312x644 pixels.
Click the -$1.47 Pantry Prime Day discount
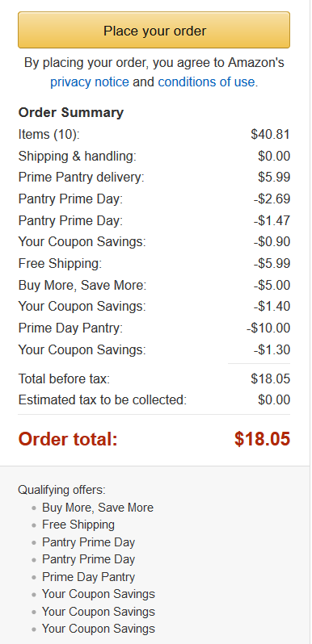[272, 220]
